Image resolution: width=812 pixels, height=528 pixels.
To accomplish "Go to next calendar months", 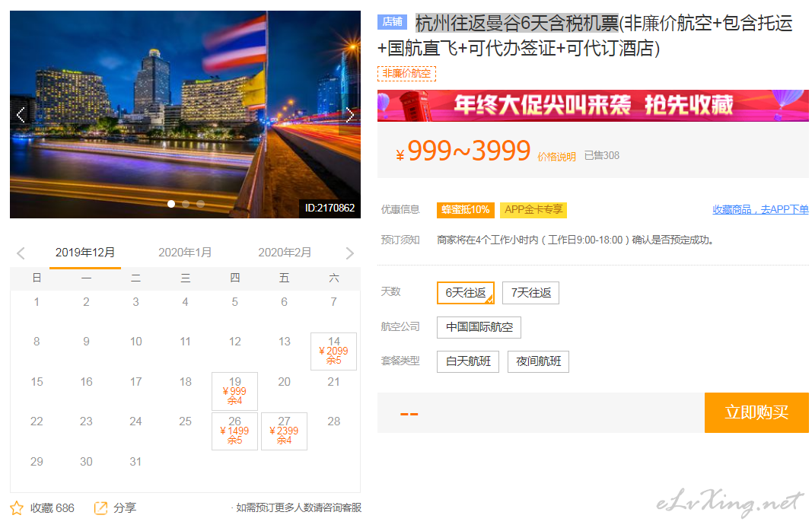I will coord(350,253).
